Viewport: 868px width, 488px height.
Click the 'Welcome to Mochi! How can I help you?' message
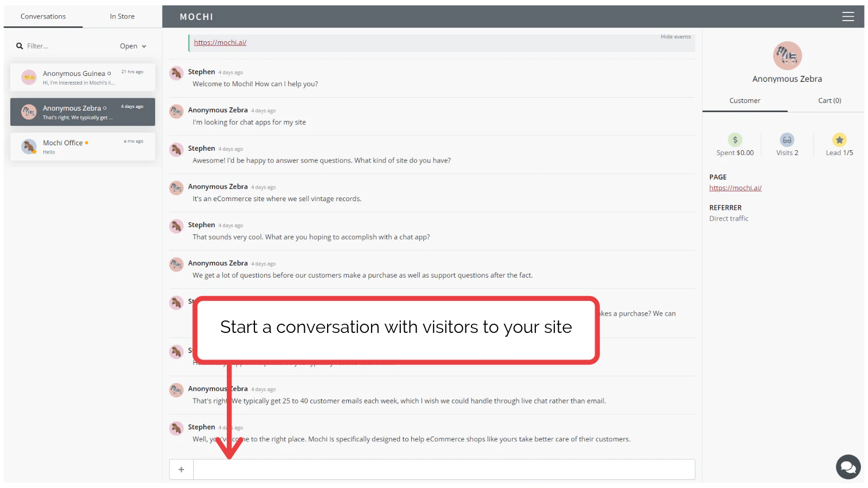coord(255,84)
